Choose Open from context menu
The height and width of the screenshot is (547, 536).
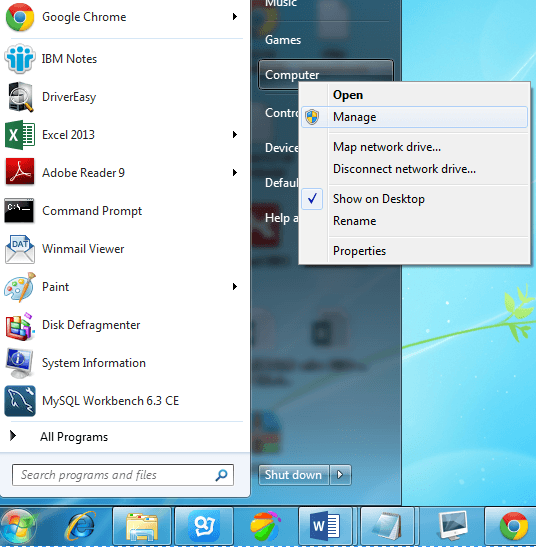click(x=415, y=95)
